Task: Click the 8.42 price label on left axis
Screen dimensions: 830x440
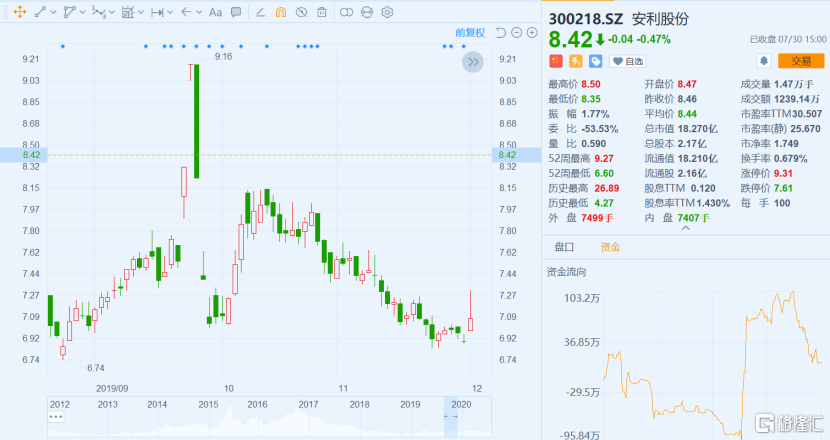Action: 31,155
